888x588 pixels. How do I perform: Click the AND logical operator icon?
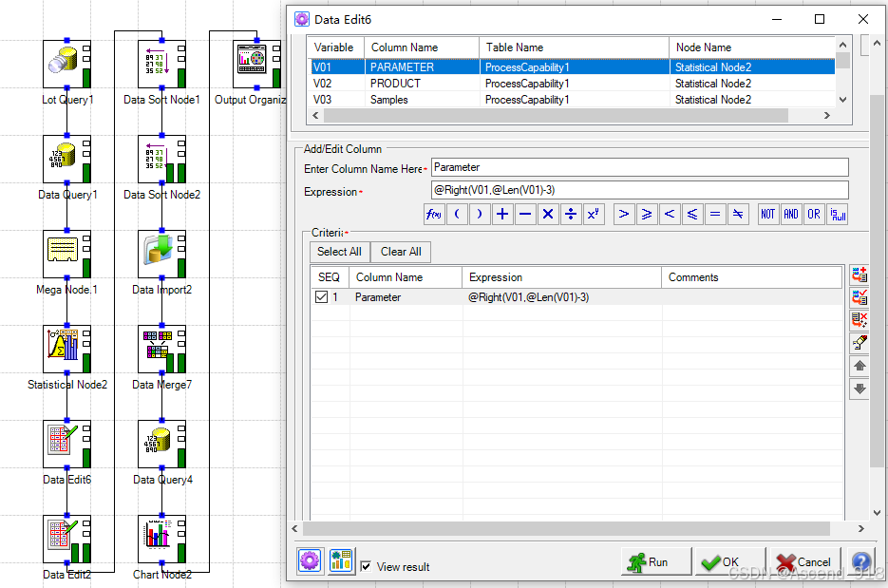(x=791, y=214)
